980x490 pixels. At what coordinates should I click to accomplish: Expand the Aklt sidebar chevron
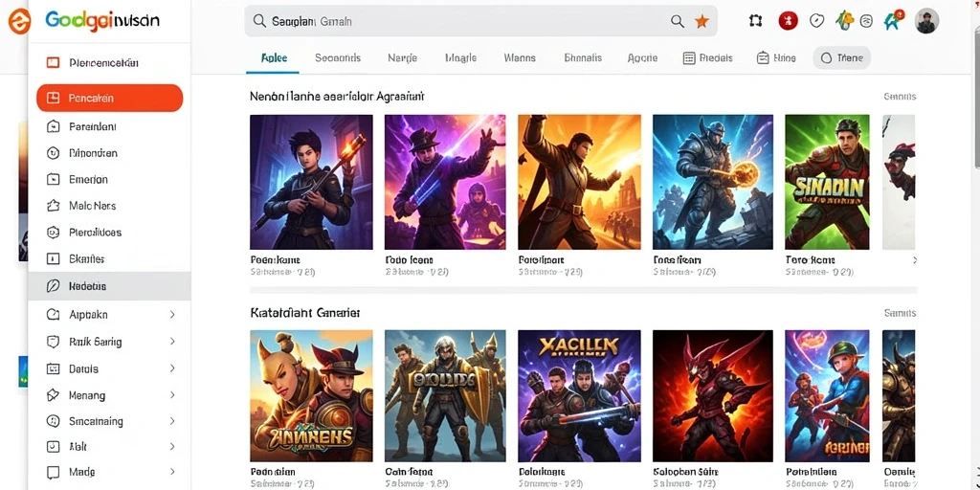click(x=172, y=446)
